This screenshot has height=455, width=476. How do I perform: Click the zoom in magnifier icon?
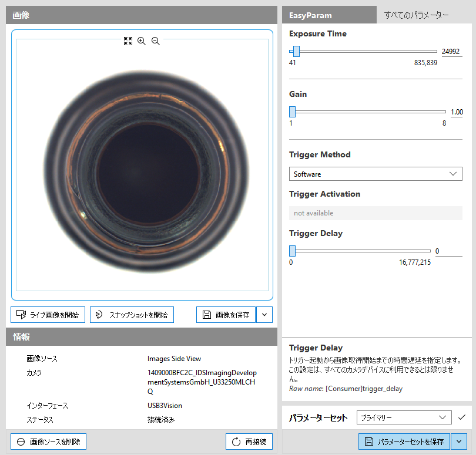(142, 41)
